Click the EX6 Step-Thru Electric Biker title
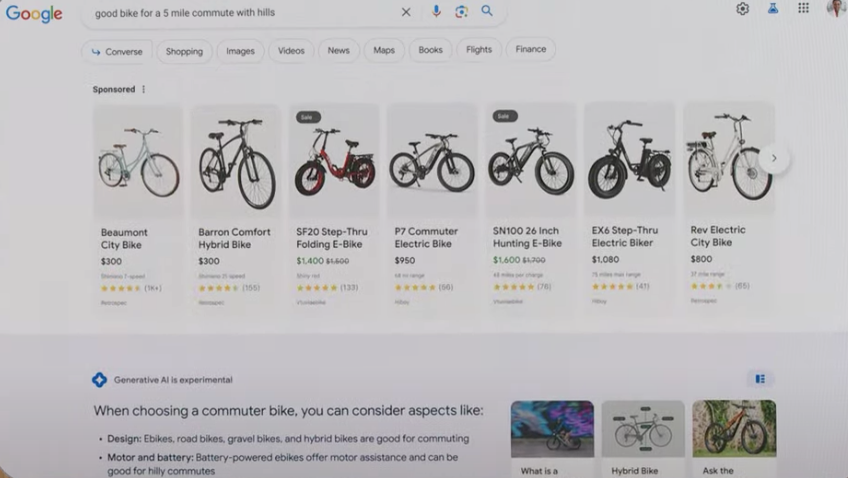Viewport: 848px width, 478px height. pyautogui.click(x=625, y=236)
